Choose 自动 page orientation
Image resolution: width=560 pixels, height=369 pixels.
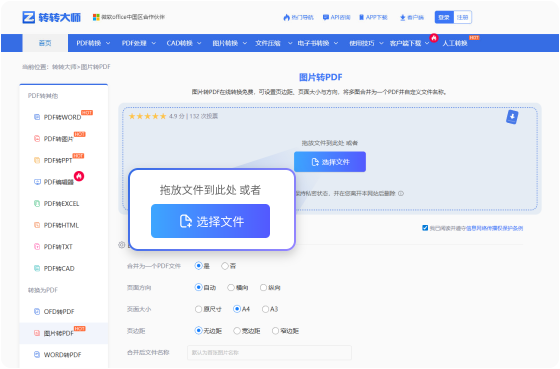click(x=199, y=287)
